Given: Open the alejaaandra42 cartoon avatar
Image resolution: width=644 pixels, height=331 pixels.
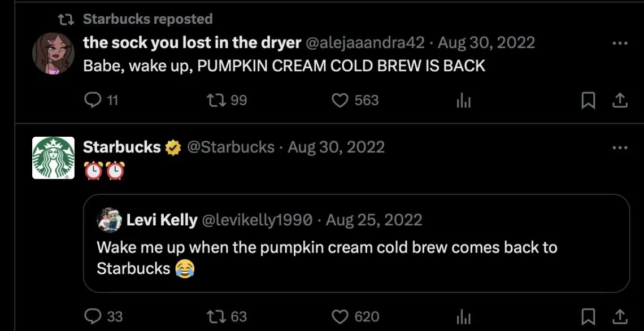Looking at the screenshot, I should (x=54, y=54).
